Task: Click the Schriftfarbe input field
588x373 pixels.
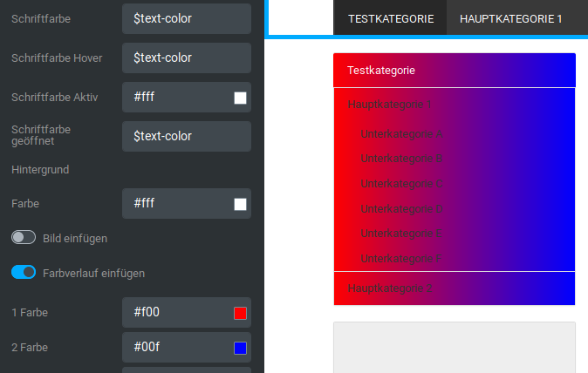Action: (186, 18)
